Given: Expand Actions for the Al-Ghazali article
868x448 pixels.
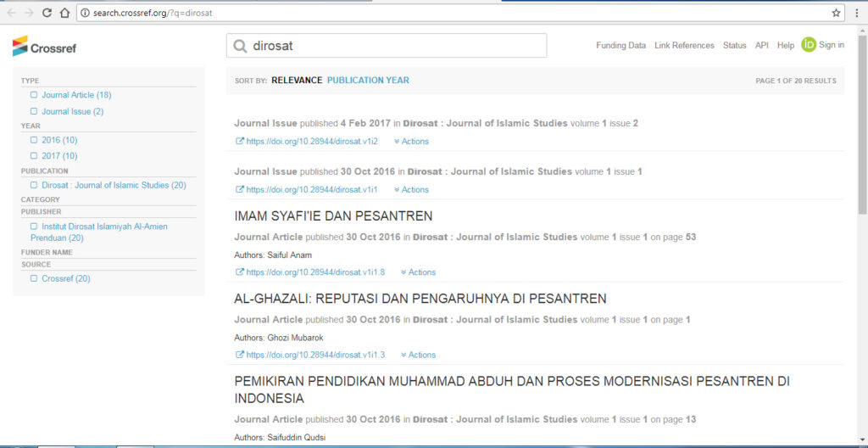Looking at the screenshot, I should [418, 355].
